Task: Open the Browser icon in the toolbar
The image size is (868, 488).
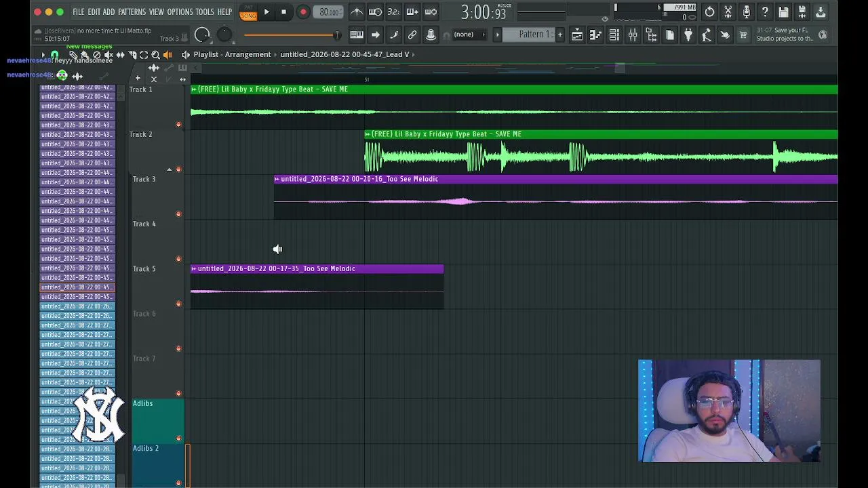Action: point(651,35)
